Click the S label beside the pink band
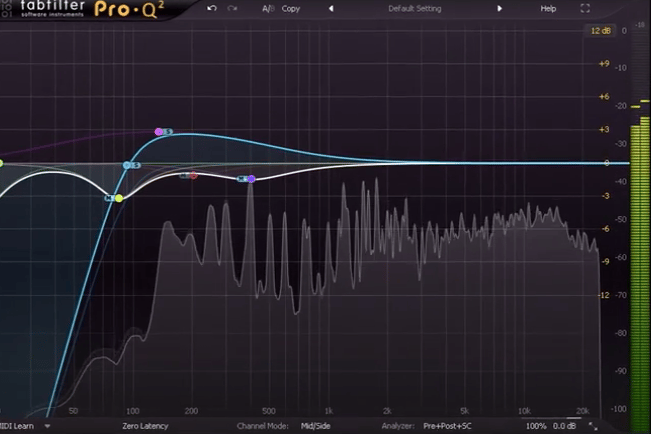Viewport: 651px width, 434px height. pos(168,132)
